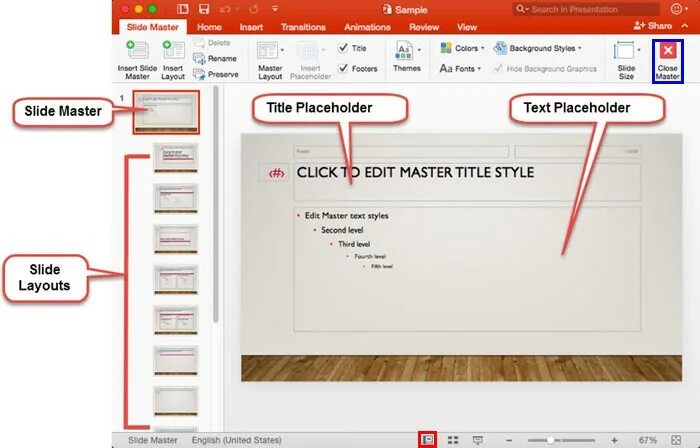Image resolution: width=700 pixels, height=448 pixels.
Task: Start slide show from status bar icon
Action: (x=477, y=440)
